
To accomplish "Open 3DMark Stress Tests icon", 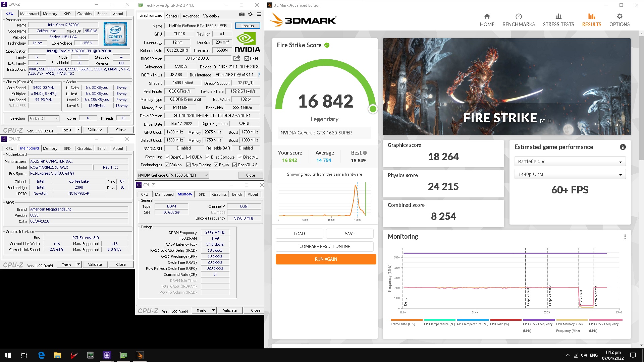I will pyautogui.click(x=558, y=16).
